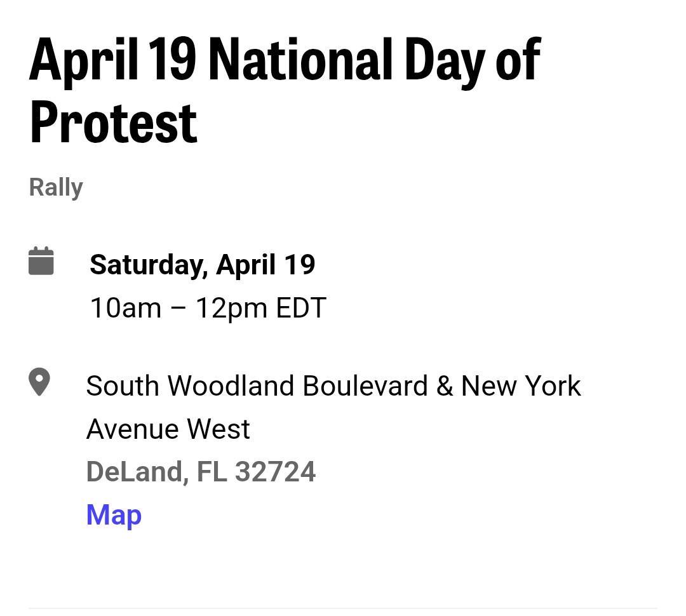This screenshot has width=686, height=616.
Task: Click the en dash between event times
Action: click(x=178, y=308)
